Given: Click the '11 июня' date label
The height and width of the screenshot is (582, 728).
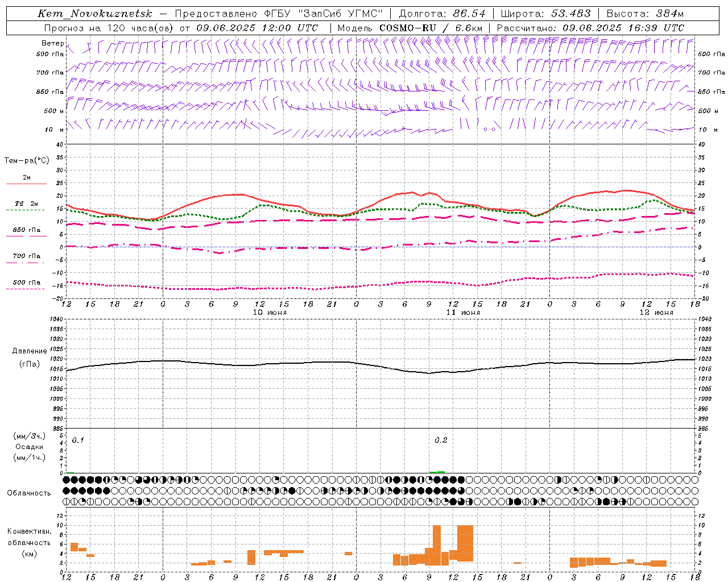Looking at the screenshot, I should click(463, 313).
